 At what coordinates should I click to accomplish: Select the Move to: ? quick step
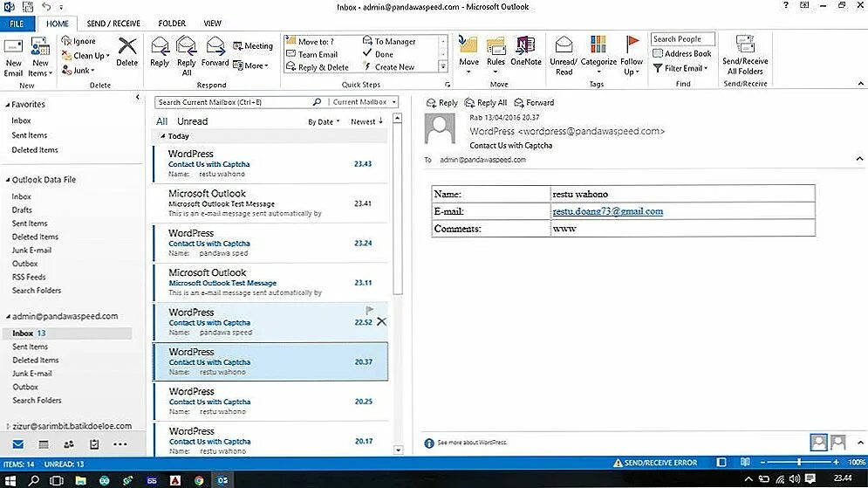pos(310,42)
